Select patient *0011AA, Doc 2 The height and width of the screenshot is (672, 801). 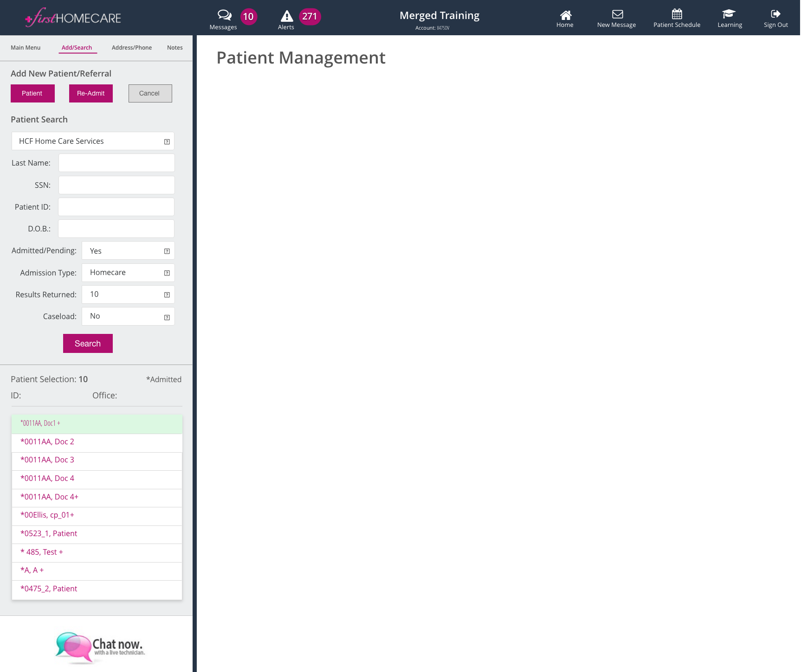97,443
